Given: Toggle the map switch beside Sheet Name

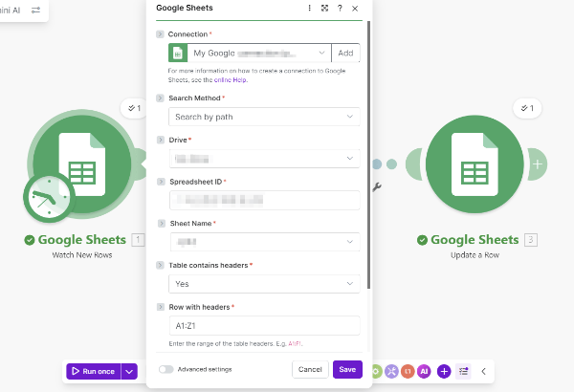Looking at the screenshot, I should coord(161,224).
